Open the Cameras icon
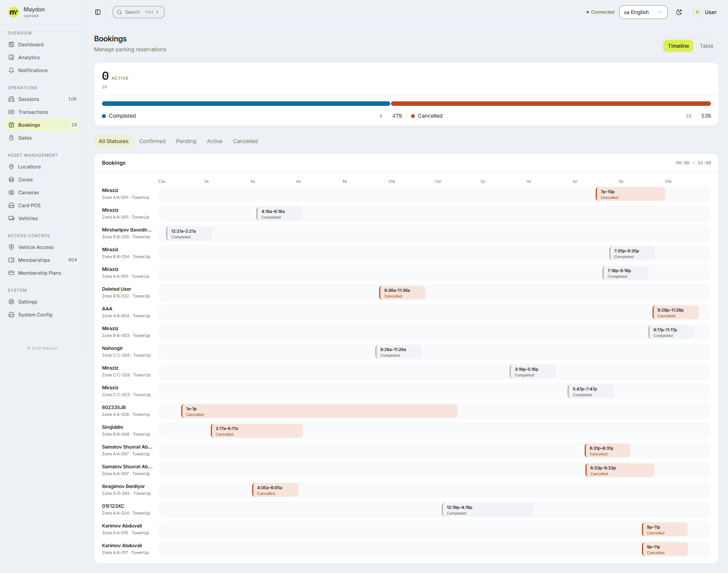The height and width of the screenshot is (573, 728). point(11,192)
